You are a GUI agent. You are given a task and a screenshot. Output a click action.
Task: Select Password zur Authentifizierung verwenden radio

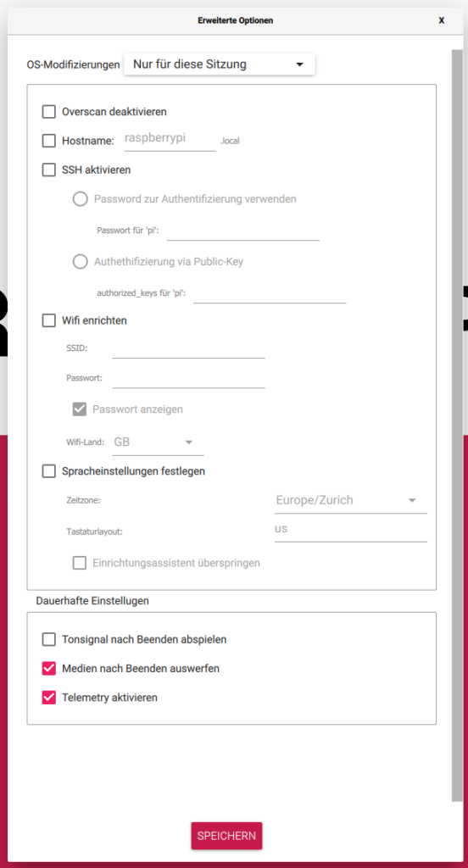(x=81, y=198)
